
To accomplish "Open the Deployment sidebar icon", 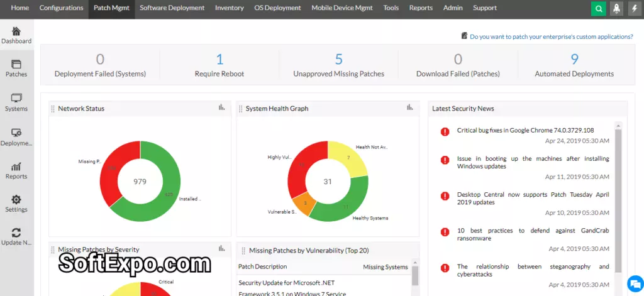I will coord(16,133).
